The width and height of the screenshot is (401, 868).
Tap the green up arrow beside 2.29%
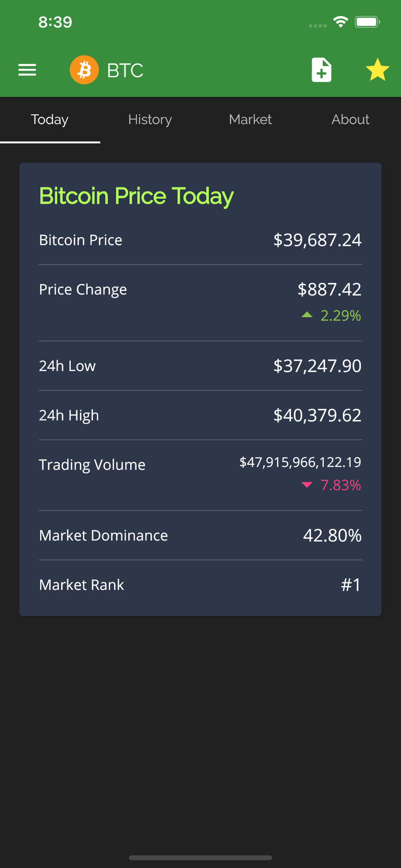point(307,315)
